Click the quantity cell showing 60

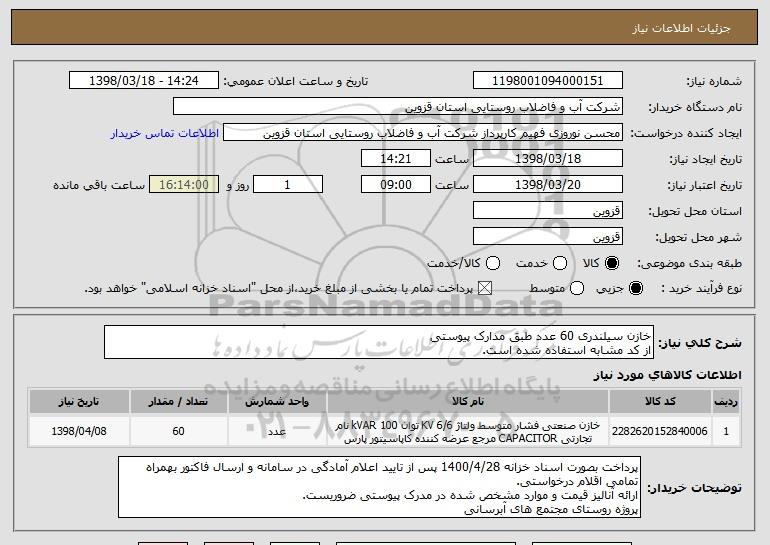pos(178,431)
